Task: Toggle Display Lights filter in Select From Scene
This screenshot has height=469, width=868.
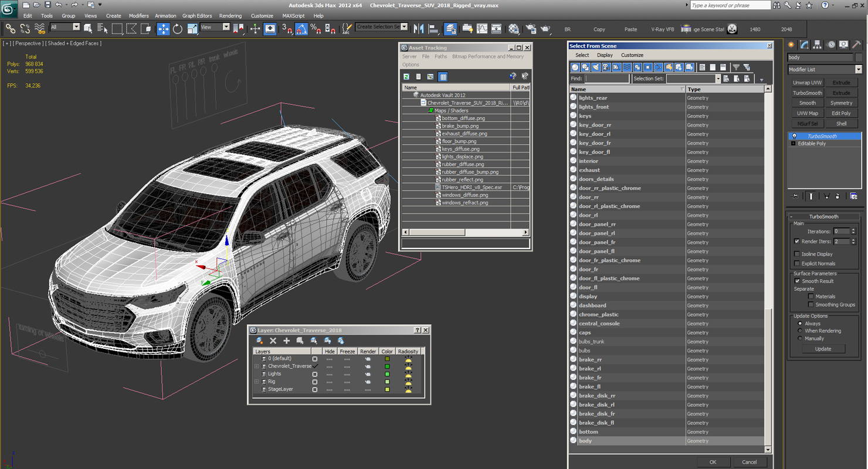Action: coord(596,67)
